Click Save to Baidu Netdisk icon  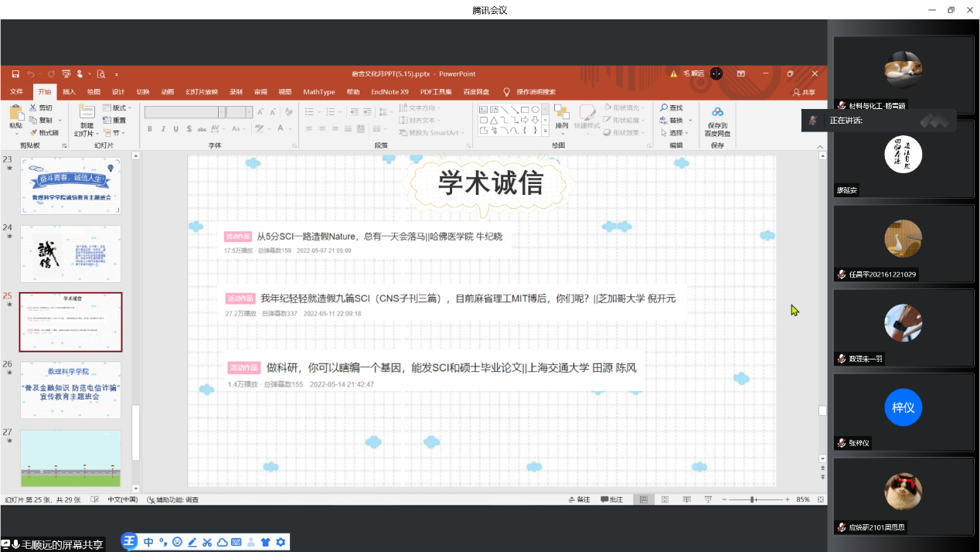pyautogui.click(x=717, y=113)
